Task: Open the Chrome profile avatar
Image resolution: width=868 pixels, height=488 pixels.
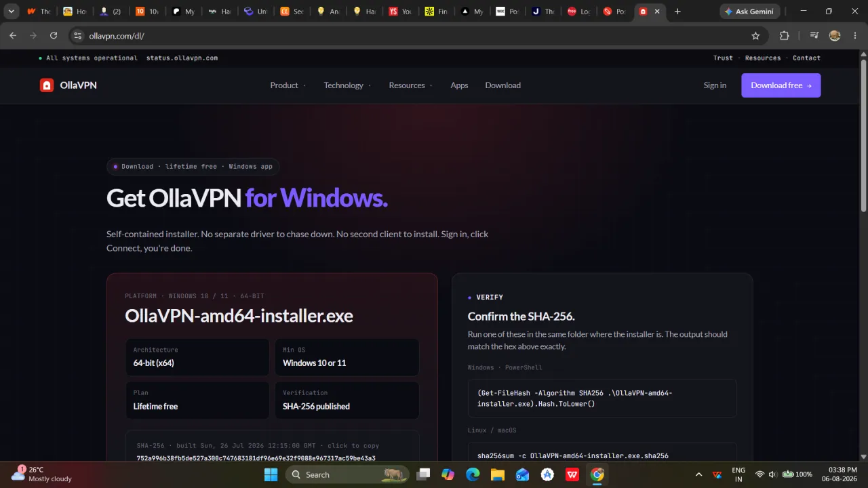Action: coord(835,36)
